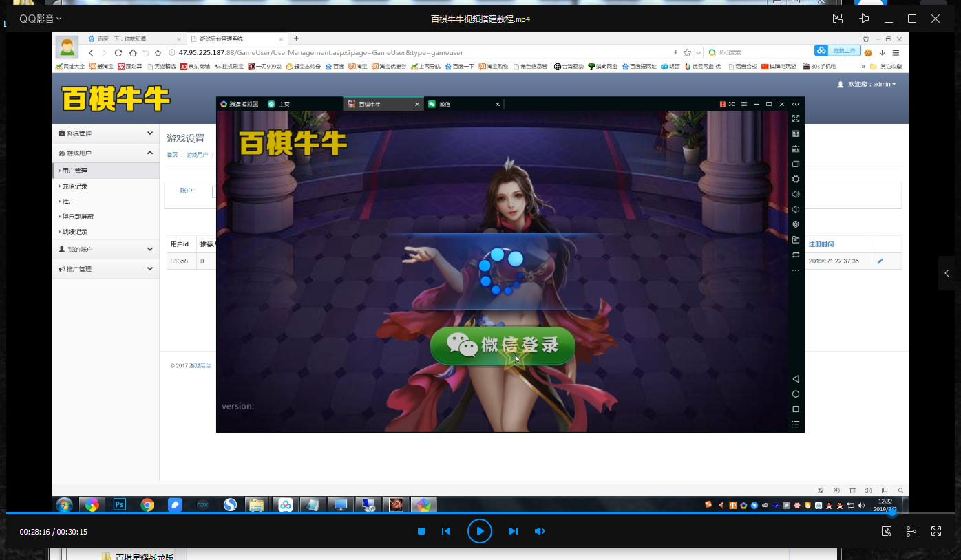The image size is (961, 560).
Task: Expand the 推广管理 sidebar section
Action: (x=106, y=268)
